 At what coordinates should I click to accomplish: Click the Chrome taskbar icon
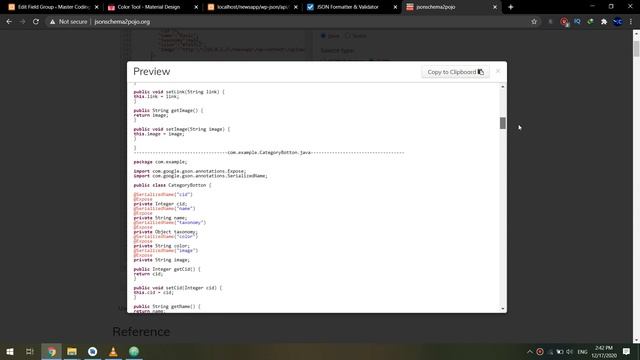(x=51, y=351)
